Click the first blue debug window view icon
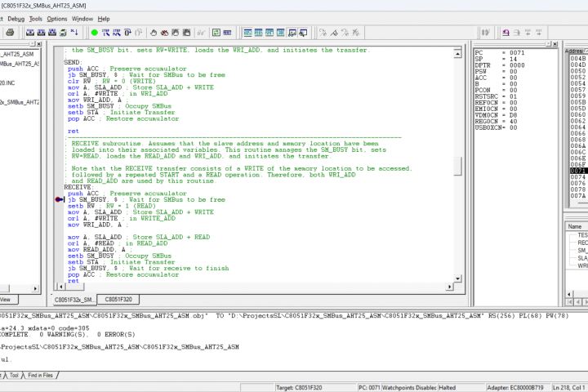The height and width of the screenshot is (392, 588). click(x=247, y=33)
